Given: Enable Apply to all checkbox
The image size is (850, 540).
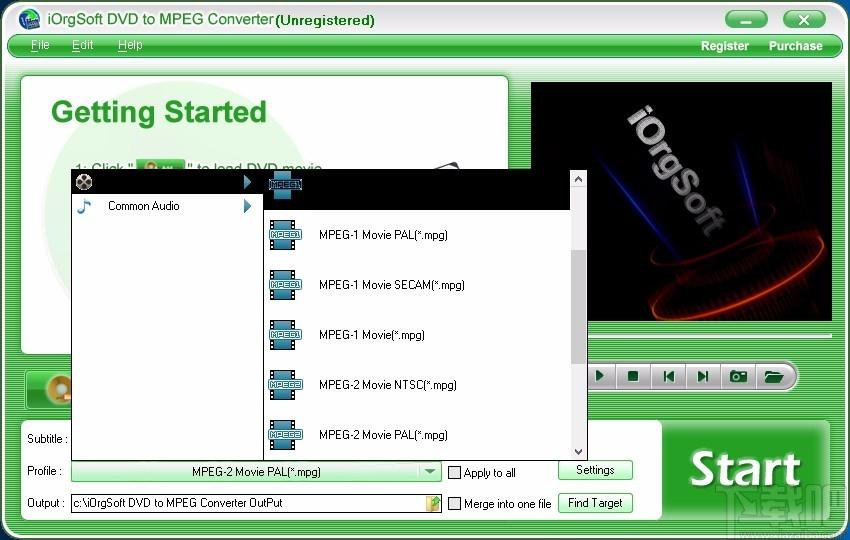Looking at the screenshot, I should tap(454, 472).
